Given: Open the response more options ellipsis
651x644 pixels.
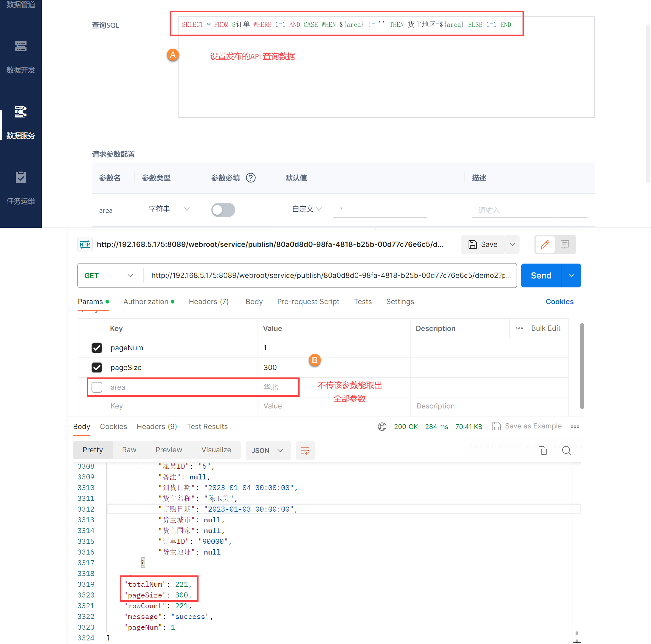Looking at the screenshot, I should point(575,427).
